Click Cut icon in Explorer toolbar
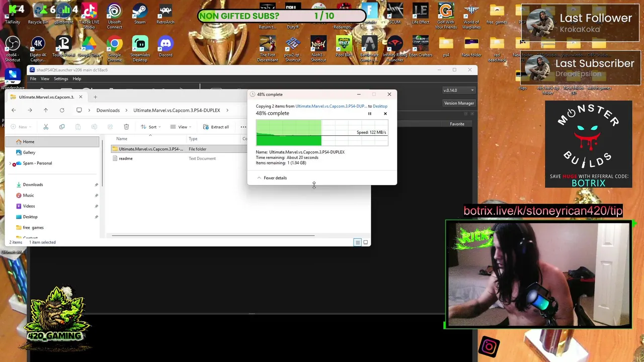The width and height of the screenshot is (644, 362). click(46, 127)
